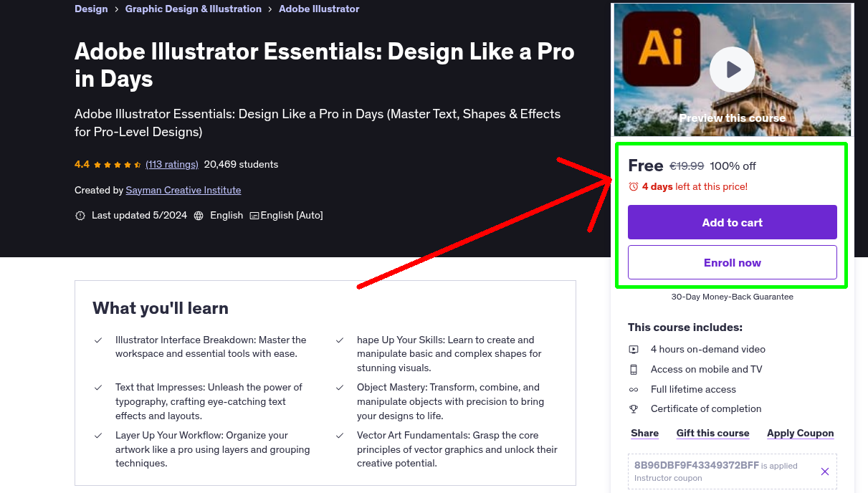Click the Share link
This screenshot has height=493, width=868.
click(x=645, y=433)
